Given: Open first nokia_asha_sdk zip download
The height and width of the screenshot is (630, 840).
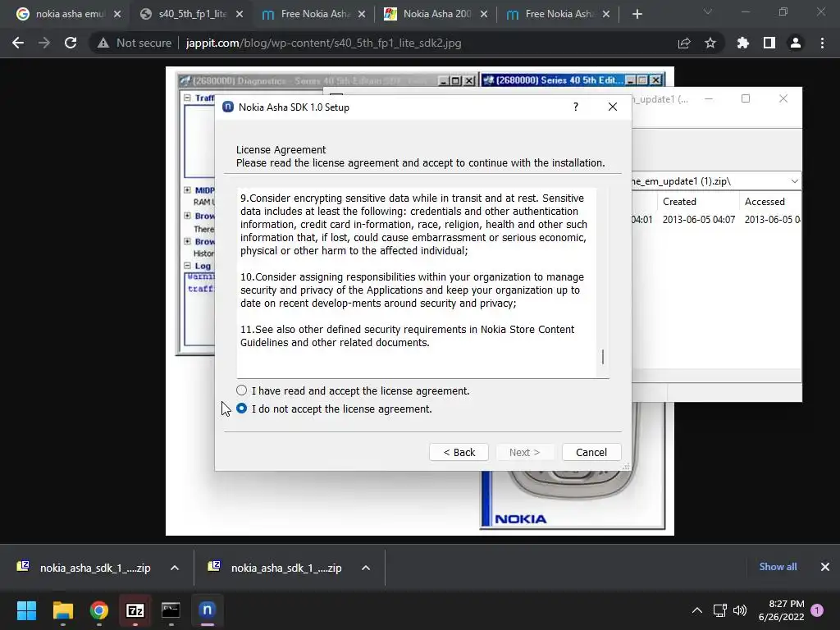Looking at the screenshot, I should [x=85, y=568].
